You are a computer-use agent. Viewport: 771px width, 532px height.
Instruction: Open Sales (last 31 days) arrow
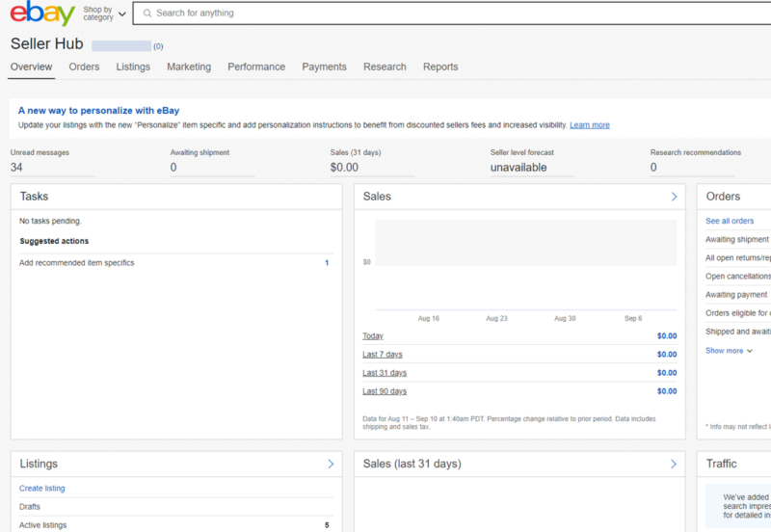point(674,464)
